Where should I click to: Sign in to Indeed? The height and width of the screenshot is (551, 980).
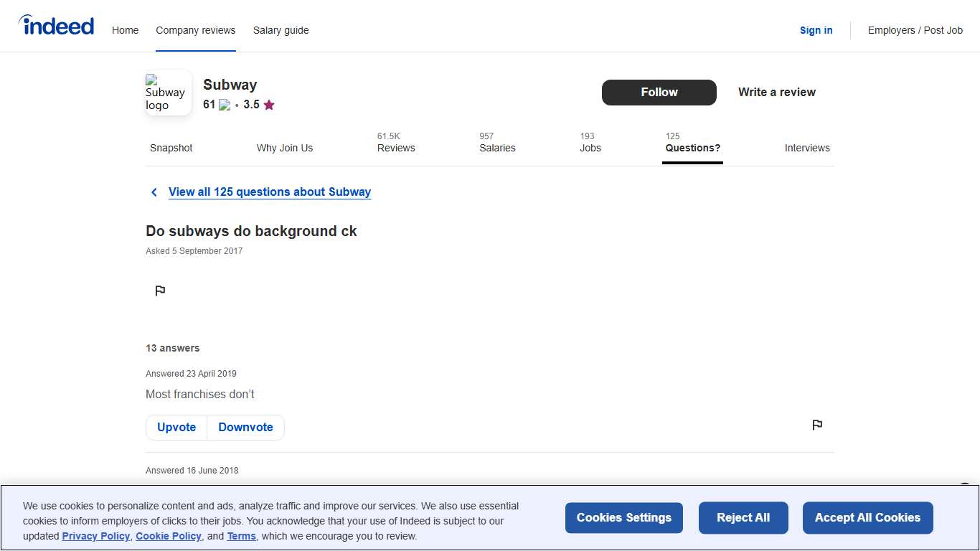816,30
